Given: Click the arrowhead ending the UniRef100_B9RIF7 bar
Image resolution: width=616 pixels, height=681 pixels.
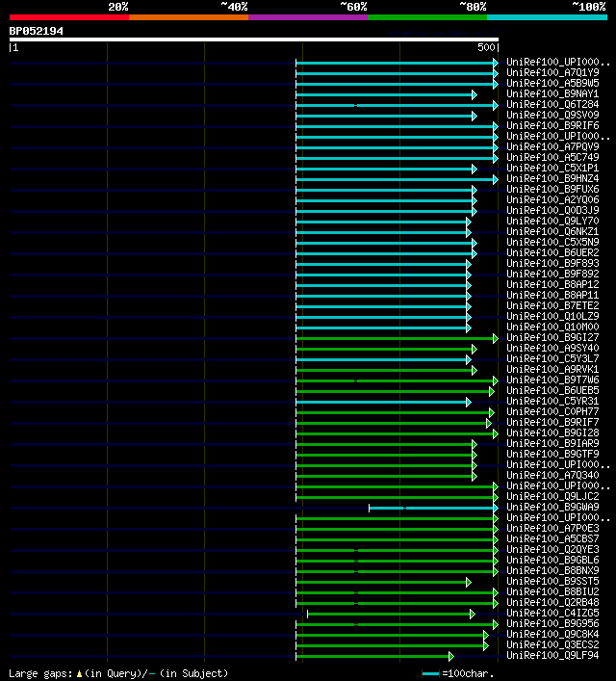Looking at the screenshot, I should [x=489, y=424].
